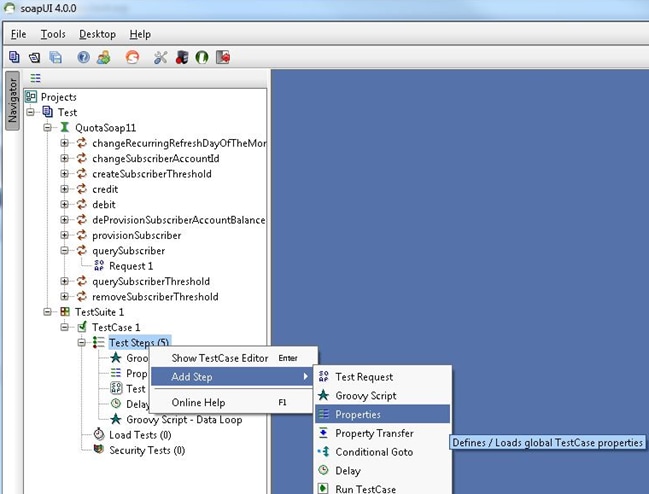Add a Groovy Script step from submenu
649x494 pixels.
pos(383,396)
